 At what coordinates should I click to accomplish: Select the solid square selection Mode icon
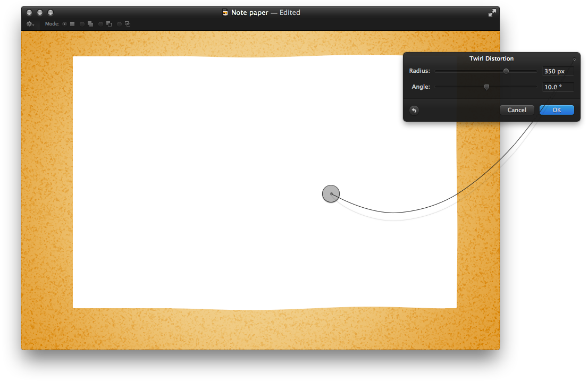72,24
